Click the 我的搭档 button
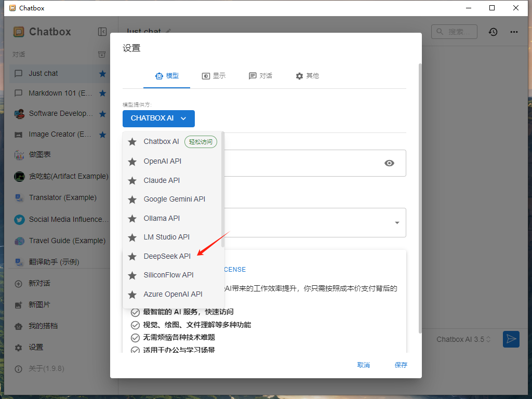 (59, 326)
